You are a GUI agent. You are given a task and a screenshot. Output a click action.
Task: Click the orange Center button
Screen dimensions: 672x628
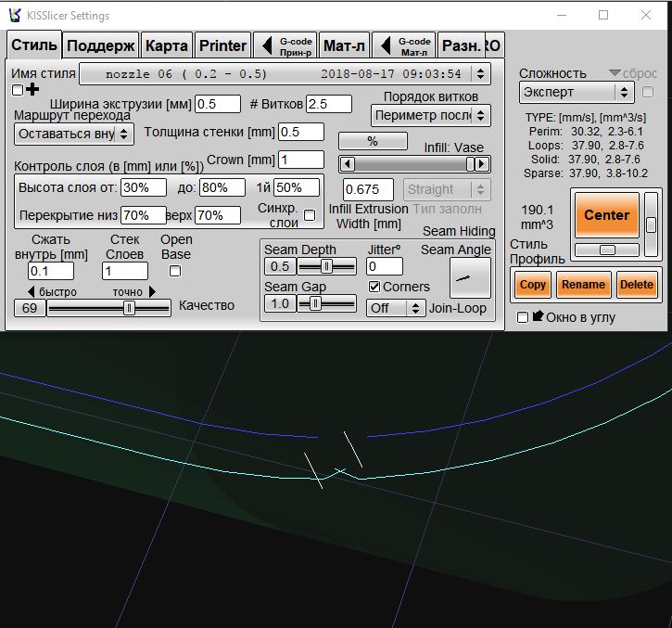pos(606,215)
